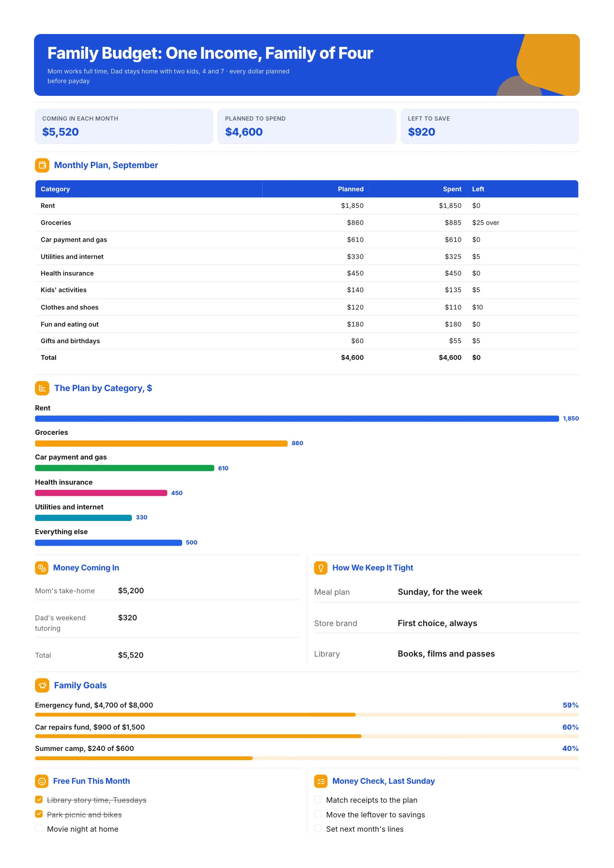The height and width of the screenshot is (868, 614).
Task: Click the pink Health insurance bar
Action: point(101,493)
